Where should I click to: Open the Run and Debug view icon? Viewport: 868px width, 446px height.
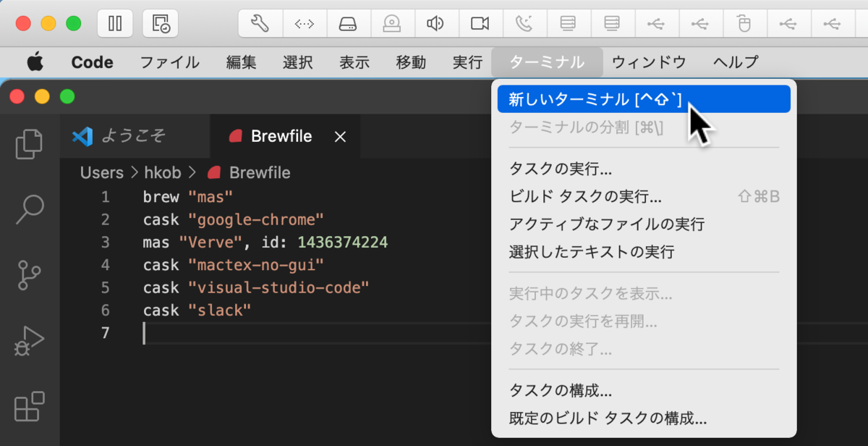tap(30, 340)
